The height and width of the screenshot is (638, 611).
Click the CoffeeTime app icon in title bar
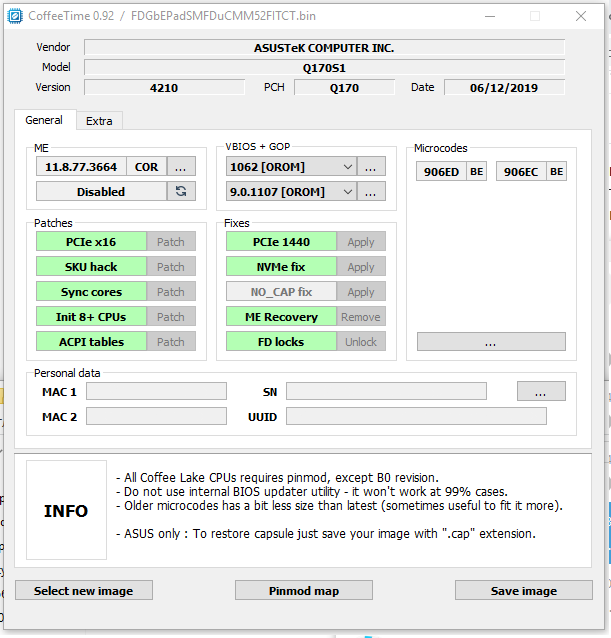pyautogui.click(x=15, y=16)
